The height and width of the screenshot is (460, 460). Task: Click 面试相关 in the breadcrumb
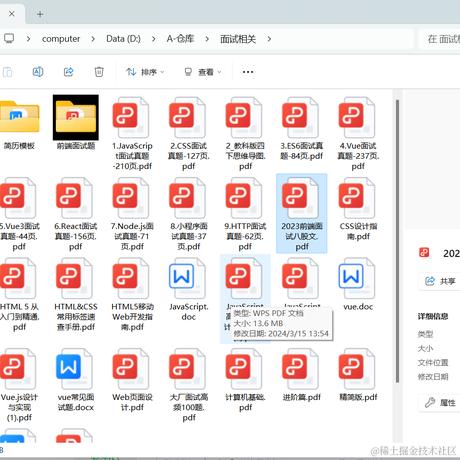(x=238, y=39)
